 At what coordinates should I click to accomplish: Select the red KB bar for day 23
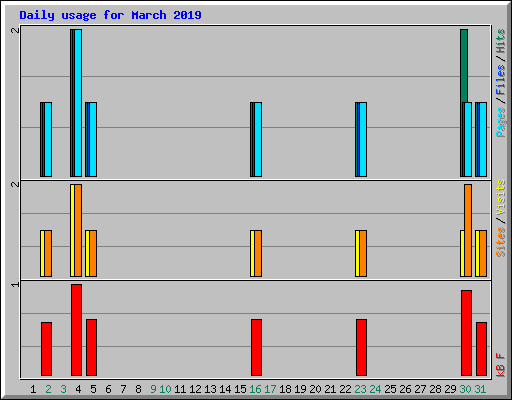pos(361,347)
